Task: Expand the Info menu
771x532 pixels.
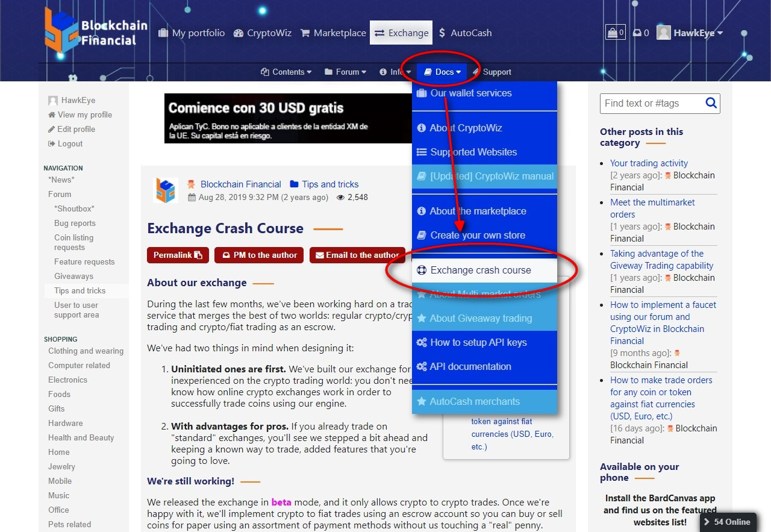Action: pos(395,72)
